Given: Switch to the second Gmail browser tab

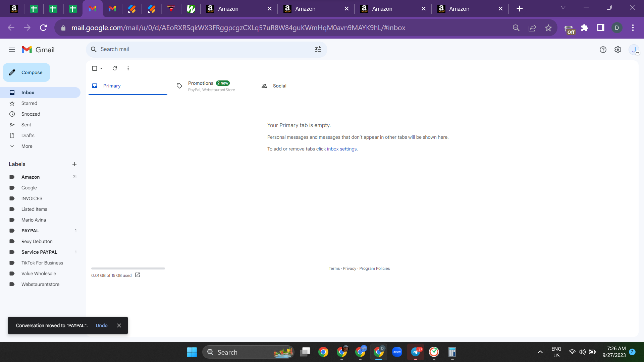Looking at the screenshot, I should 112,9.
